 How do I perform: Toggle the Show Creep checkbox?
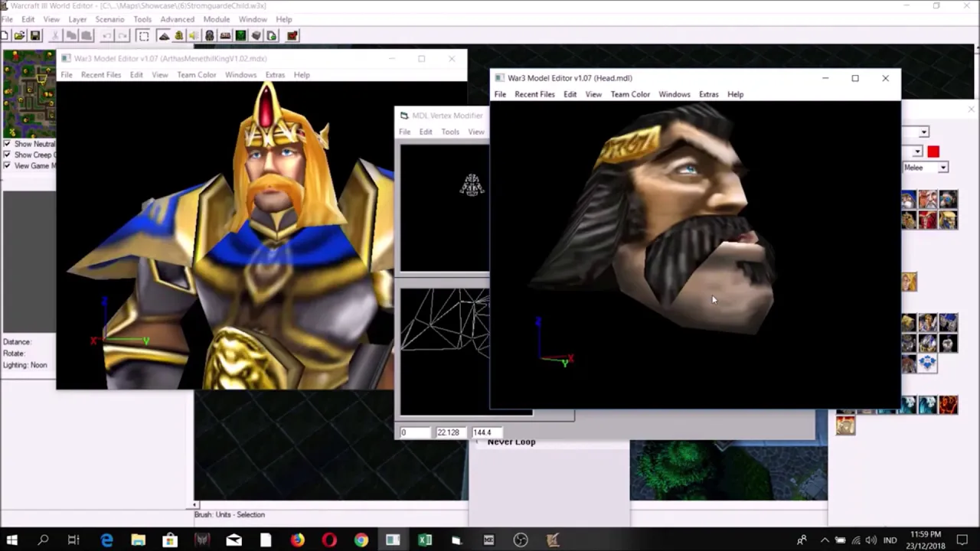7,155
